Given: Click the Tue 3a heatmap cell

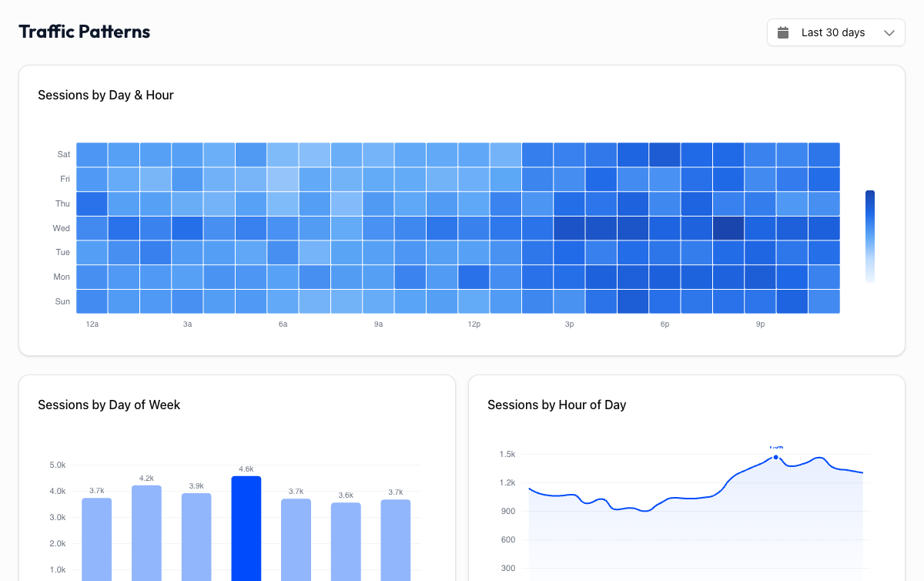Looking at the screenshot, I should point(187,252).
